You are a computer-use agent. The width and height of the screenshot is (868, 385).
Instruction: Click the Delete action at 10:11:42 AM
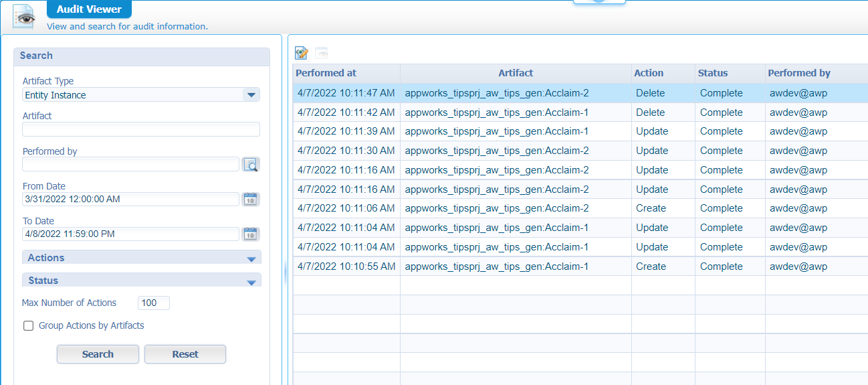click(651, 112)
